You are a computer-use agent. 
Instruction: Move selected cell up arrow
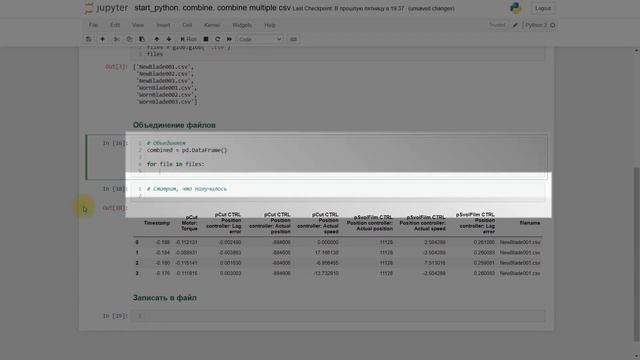[x=156, y=39]
